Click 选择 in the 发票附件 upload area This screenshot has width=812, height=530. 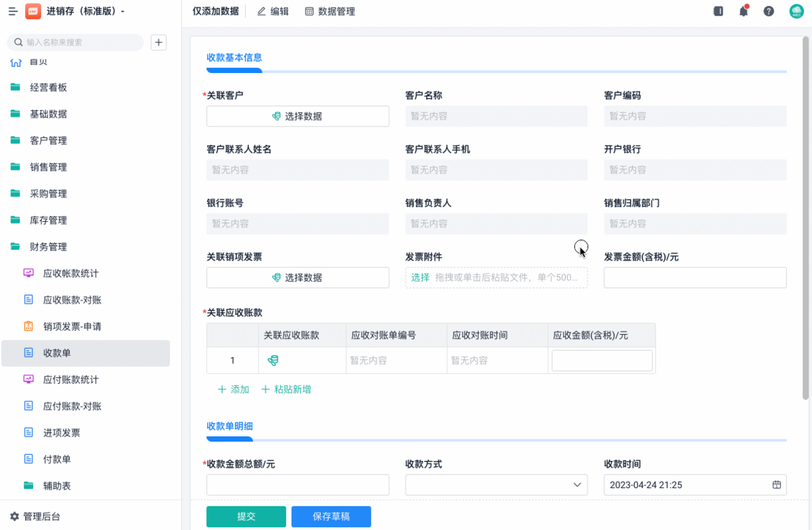point(420,278)
